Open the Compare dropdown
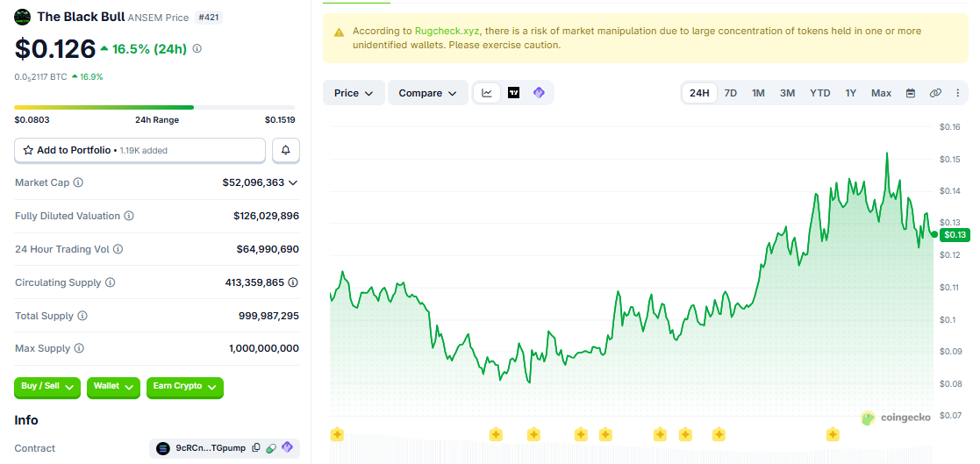Viewport: 980px width, 464px height. pyautogui.click(x=428, y=93)
